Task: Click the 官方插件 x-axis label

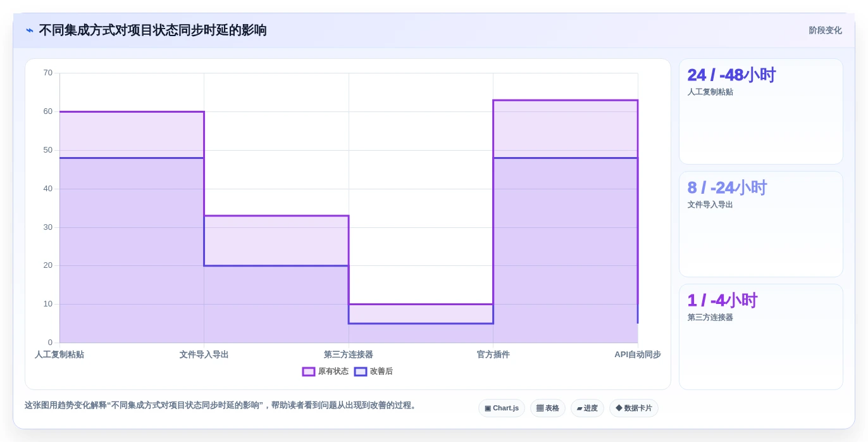Action: click(493, 355)
